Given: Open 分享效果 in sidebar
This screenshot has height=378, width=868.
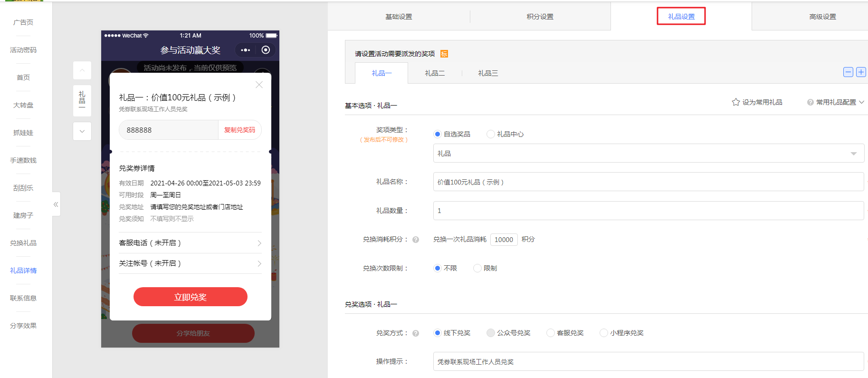Looking at the screenshot, I should [x=23, y=326].
